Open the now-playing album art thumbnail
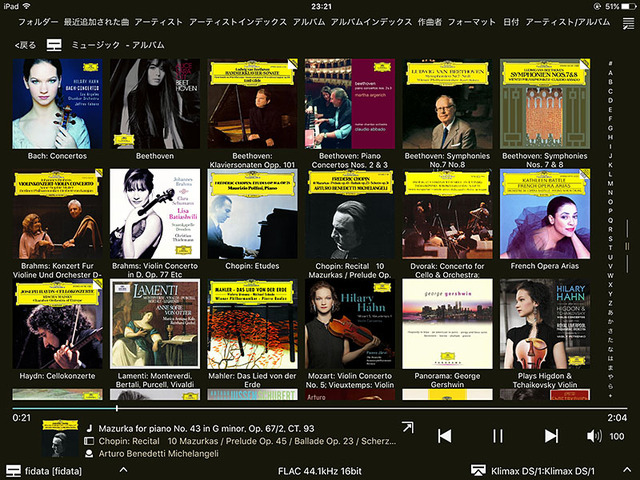640x480 pixels. [x=60, y=439]
